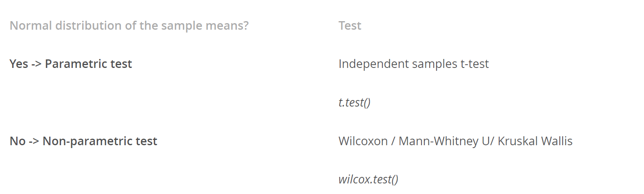The height and width of the screenshot is (194, 644).
Task: Click the word 'Normal' in the header
Action: tap(31, 26)
